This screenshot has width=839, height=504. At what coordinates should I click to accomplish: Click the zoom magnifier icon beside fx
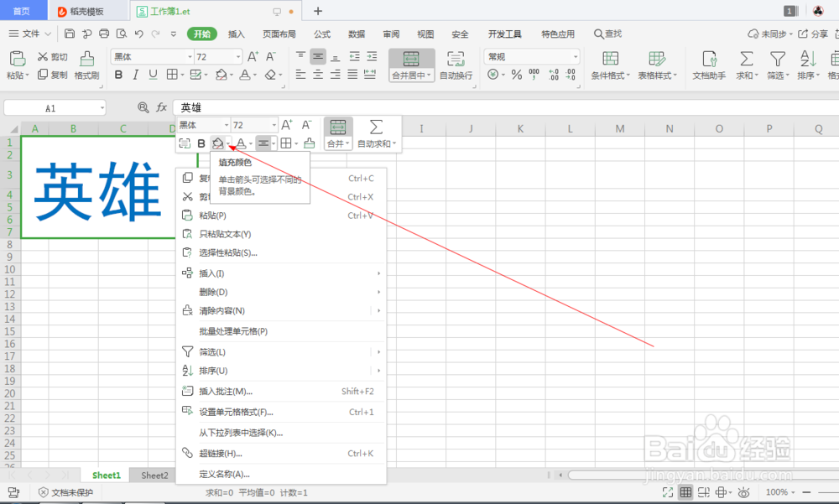143,107
